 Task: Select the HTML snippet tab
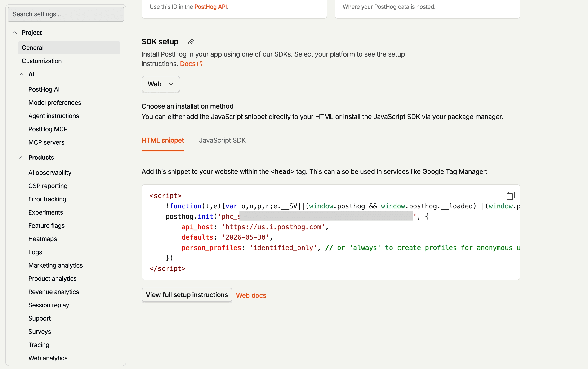point(163,140)
